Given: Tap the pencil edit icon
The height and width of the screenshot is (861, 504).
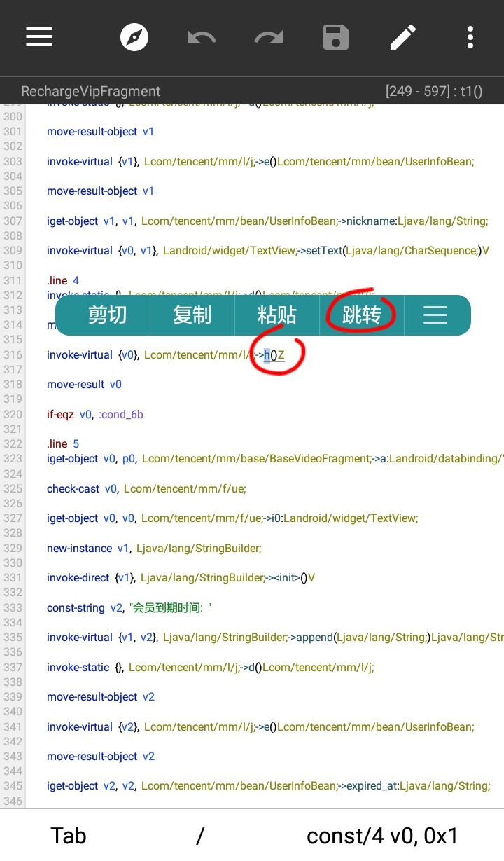Looking at the screenshot, I should [403, 37].
